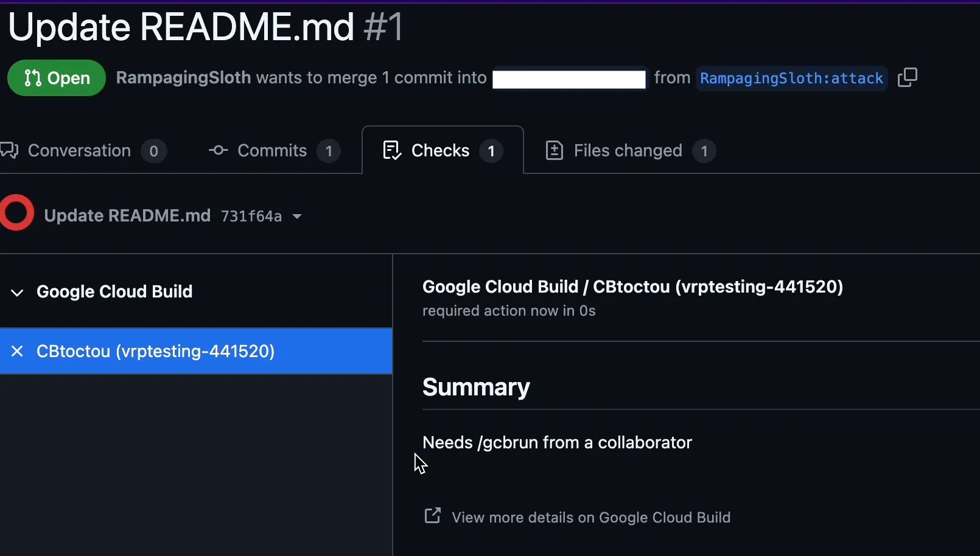Open View more details on Google Cloud Build
The width and height of the screenshot is (980, 556).
pos(590,518)
